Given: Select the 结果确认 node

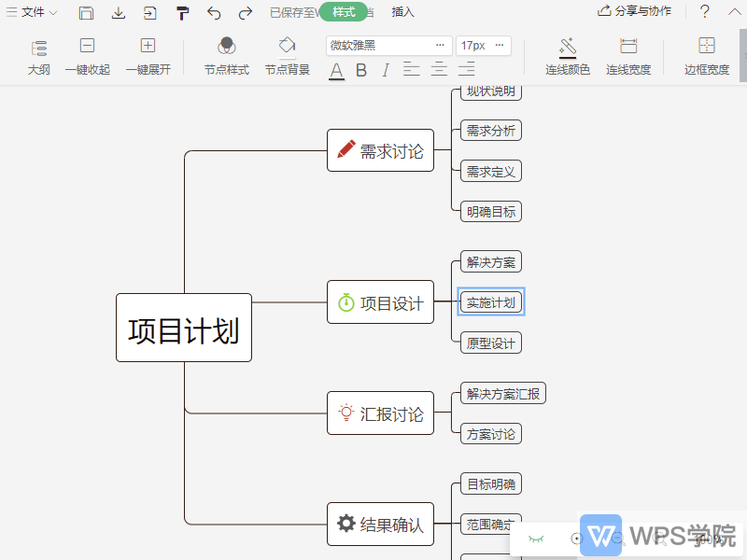Looking at the screenshot, I should (380, 524).
